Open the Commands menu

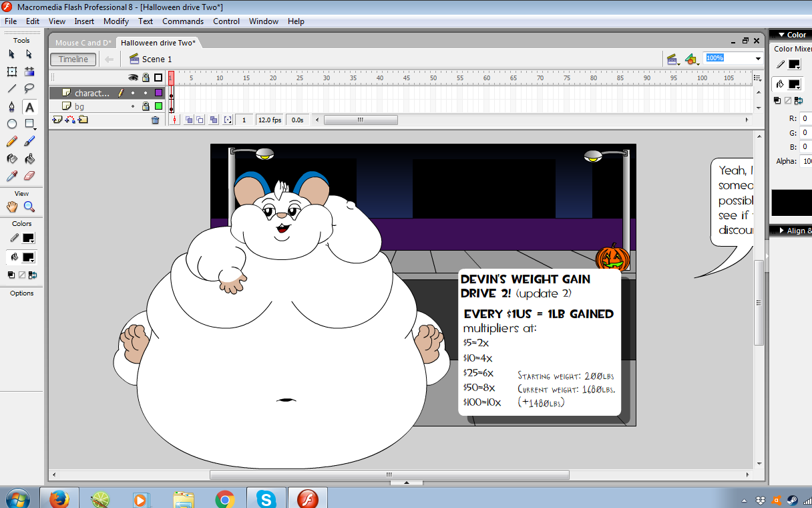[x=183, y=21]
